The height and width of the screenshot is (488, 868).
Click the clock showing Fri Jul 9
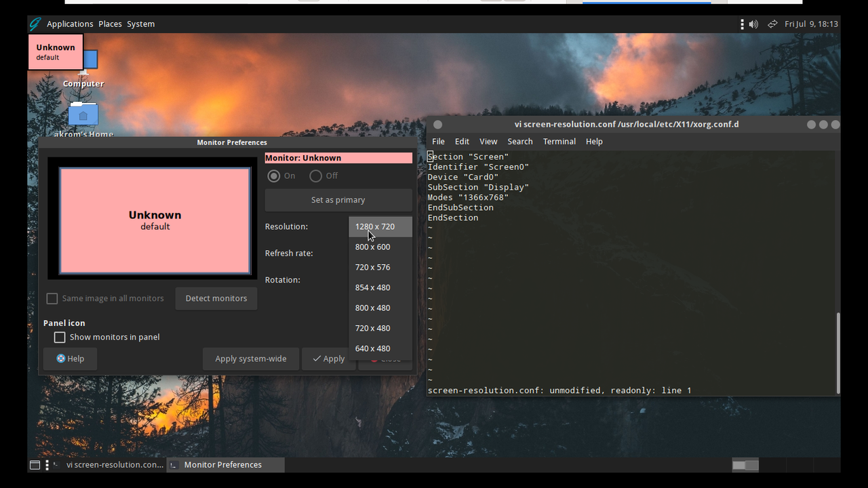point(811,24)
